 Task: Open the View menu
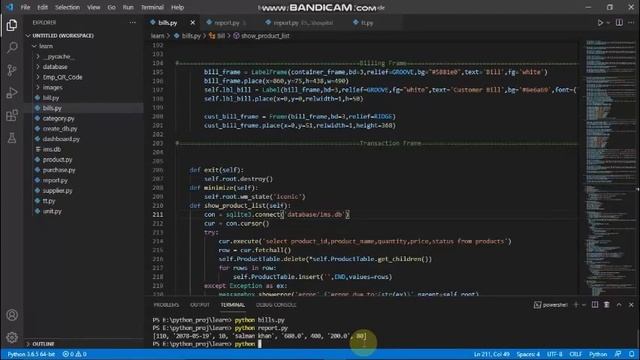point(93,7)
